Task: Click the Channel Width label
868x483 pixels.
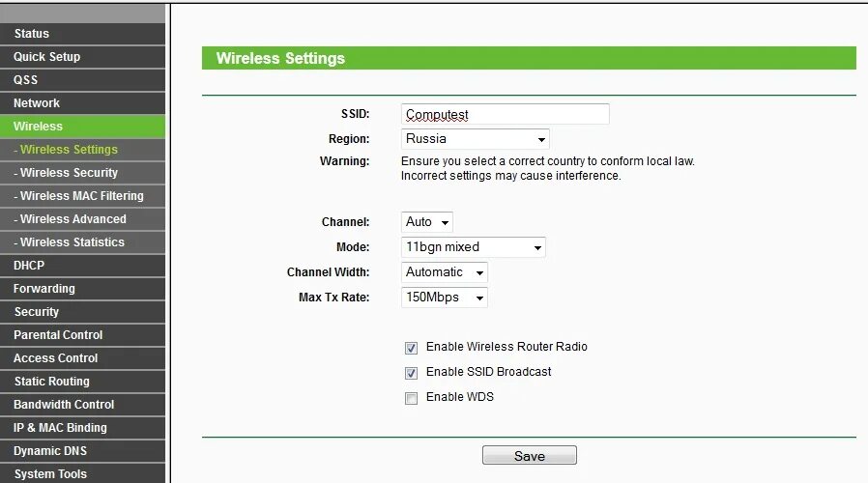Action: [x=328, y=272]
